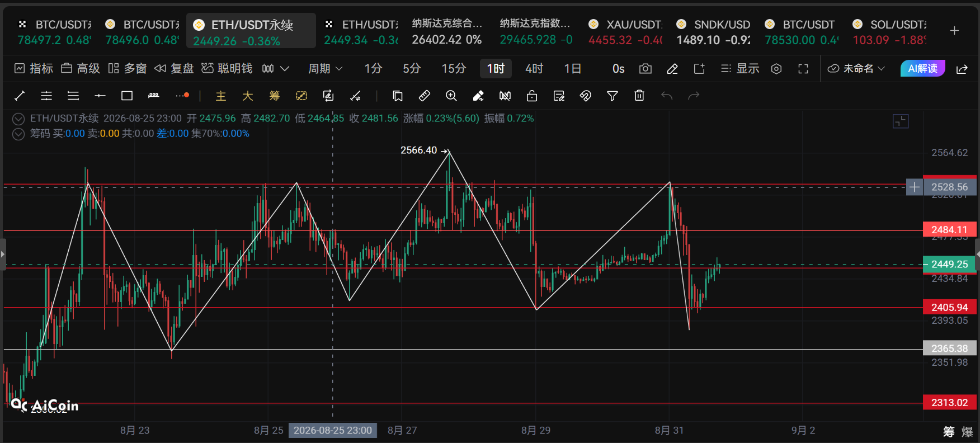Viewport: 980px width, 443px height.
Task: Choose the horizontal ray line tool
Action: (x=100, y=96)
